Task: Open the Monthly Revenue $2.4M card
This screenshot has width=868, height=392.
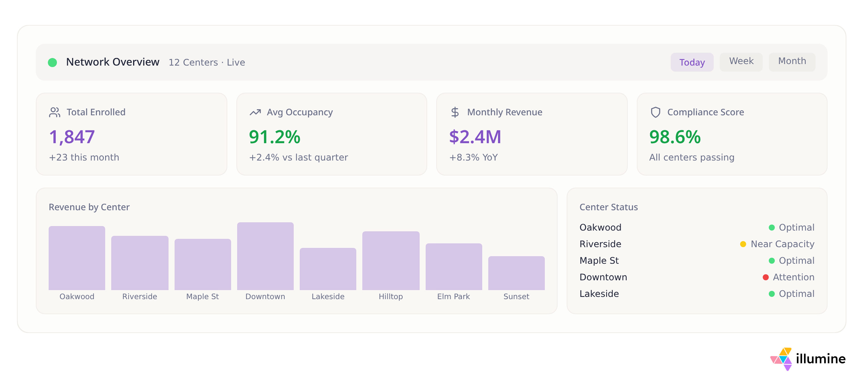Action: pyautogui.click(x=531, y=134)
